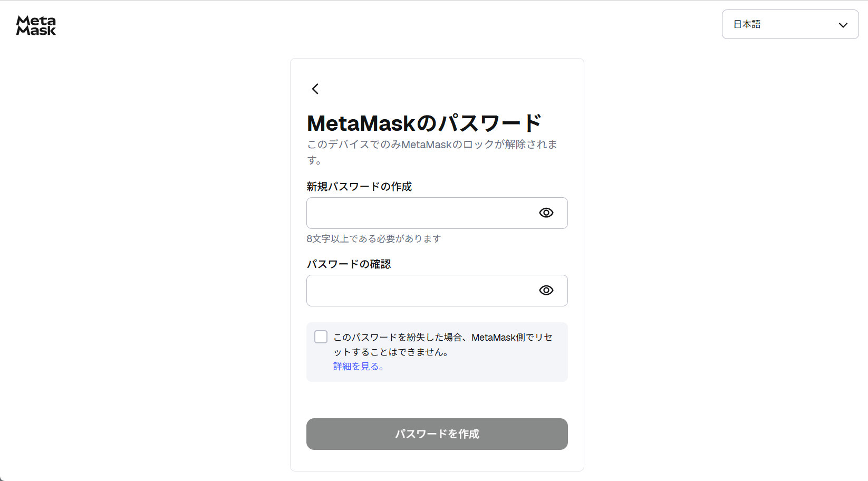The width and height of the screenshot is (868, 481).
Task: Click the eye icon on new password field
Action: point(546,213)
